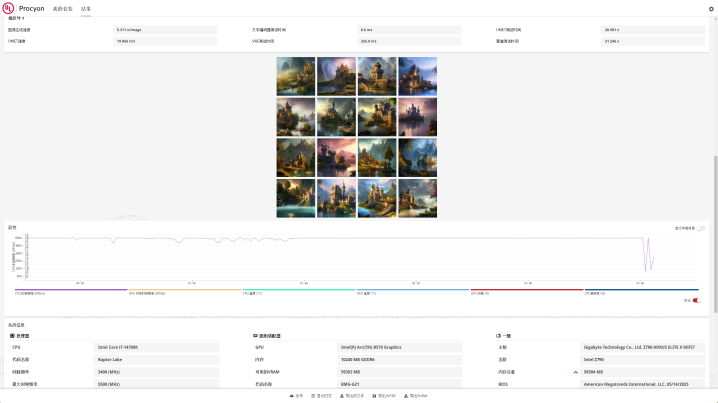Export the result as XML

click(x=415, y=396)
